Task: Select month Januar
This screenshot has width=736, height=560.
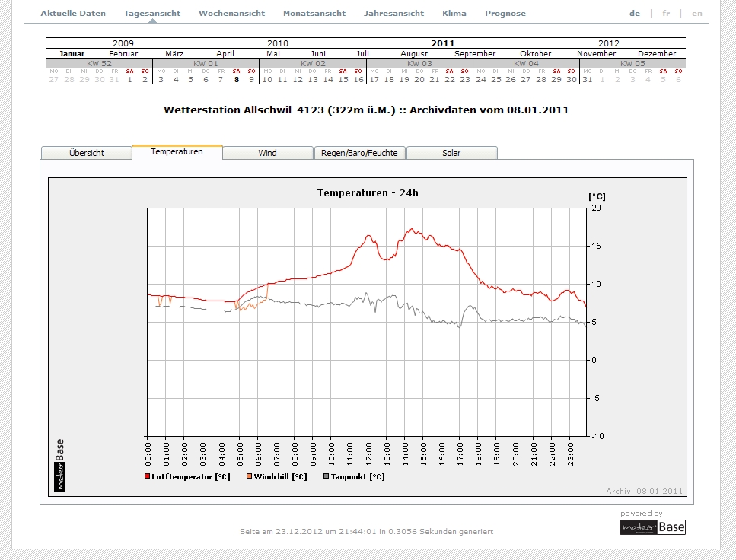Action: [x=72, y=53]
